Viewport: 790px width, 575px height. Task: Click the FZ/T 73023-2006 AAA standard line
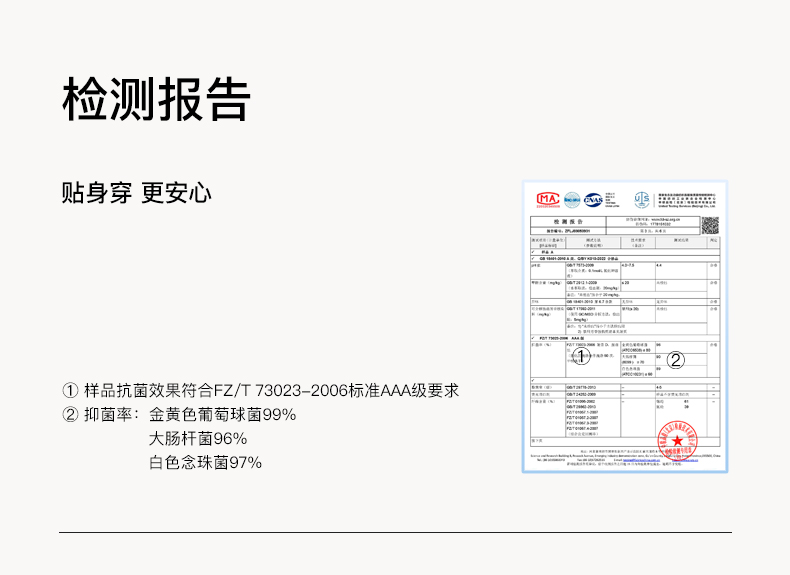(260, 391)
